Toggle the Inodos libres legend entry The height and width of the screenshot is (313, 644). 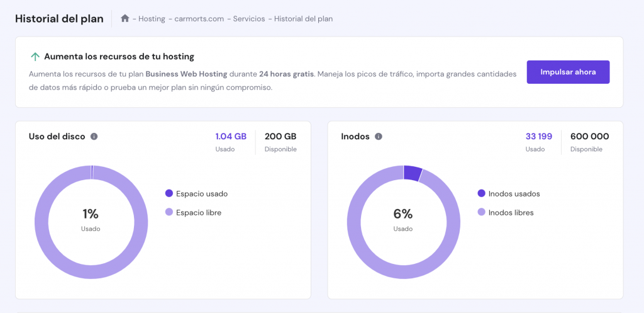pyautogui.click(x=505, y=212)
